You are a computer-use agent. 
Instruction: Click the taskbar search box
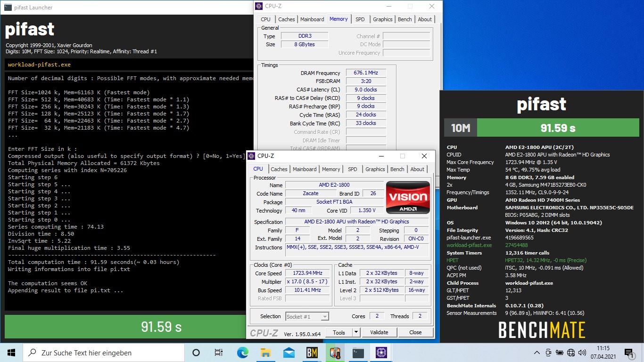tap(104, 352)
